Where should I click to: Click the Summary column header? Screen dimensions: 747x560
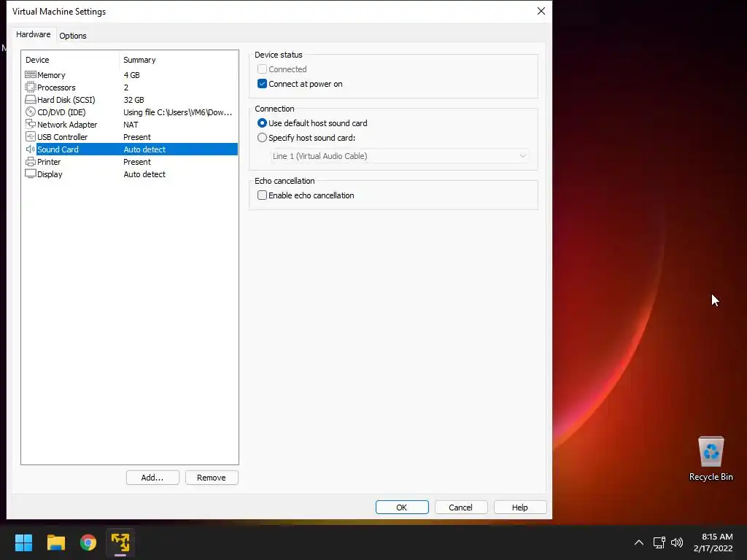(178, 60)
